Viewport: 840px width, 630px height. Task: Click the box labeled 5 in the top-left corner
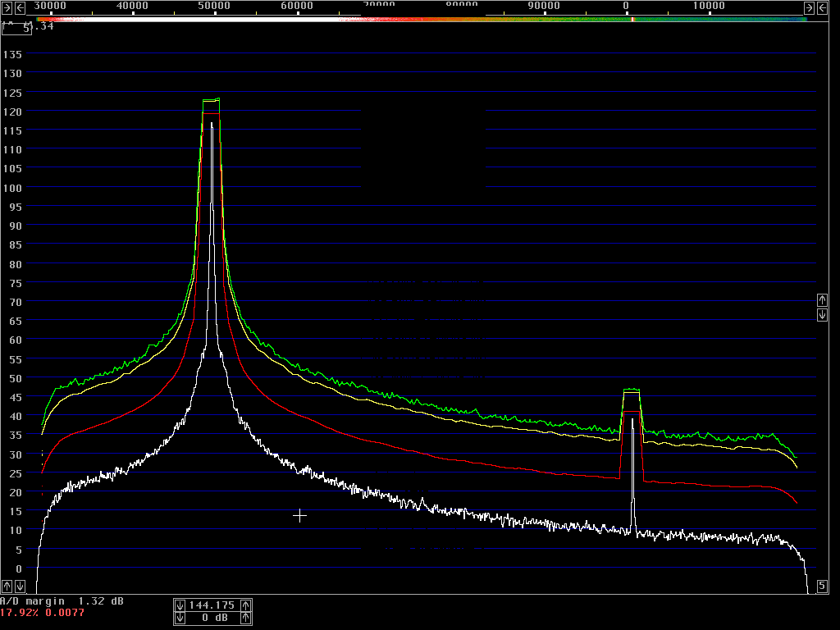click(x=16, y=29)
